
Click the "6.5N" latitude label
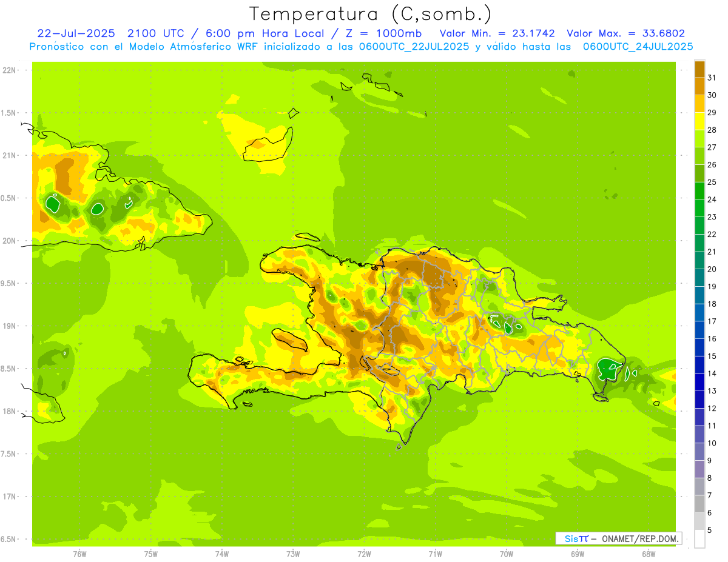click(9, 539)
